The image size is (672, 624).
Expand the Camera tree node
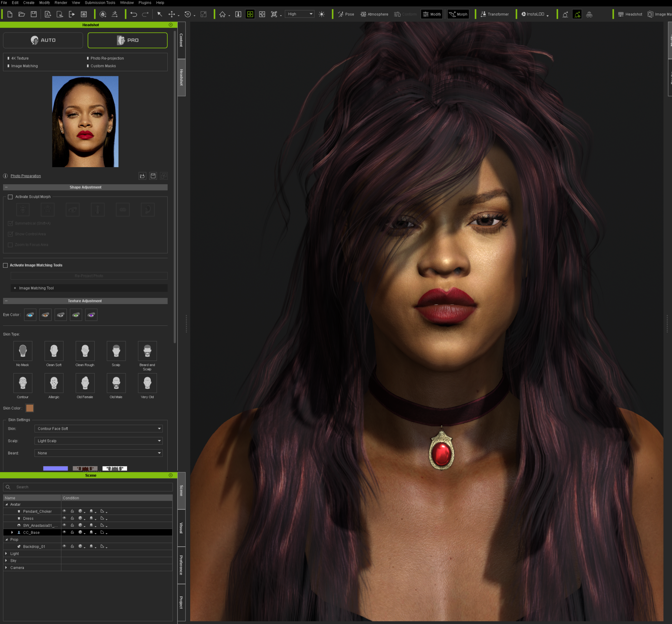[x=6, y=568]
